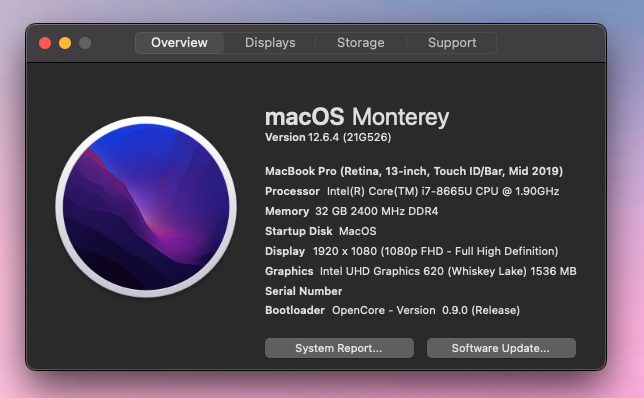The width and height of the screenshot is (644, 398).
Task: Open the Storage tab
Action: 361,43
